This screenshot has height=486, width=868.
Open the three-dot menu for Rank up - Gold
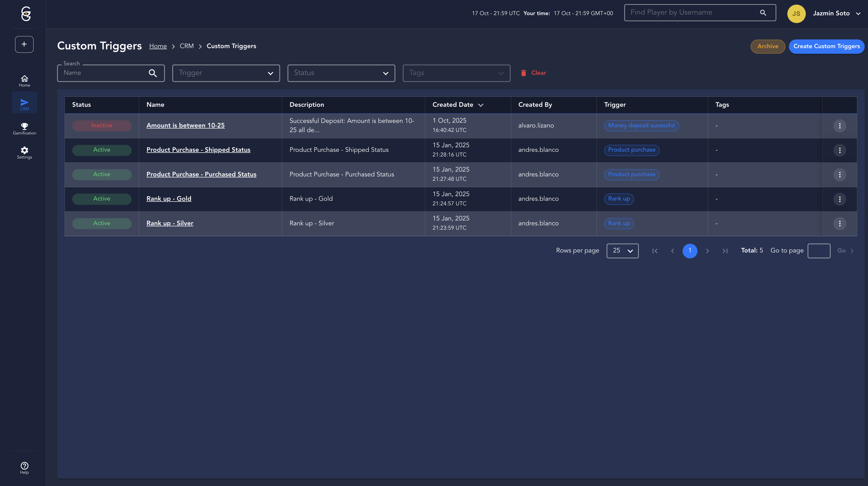tap(839, 199)
